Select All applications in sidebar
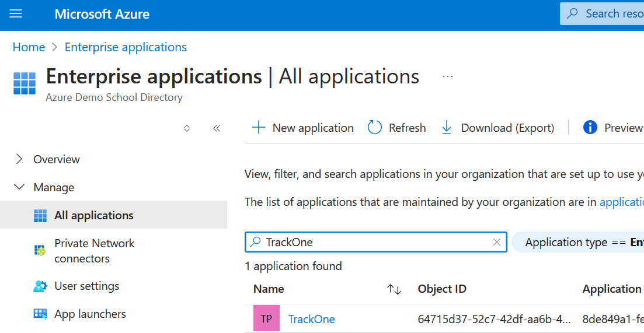The height and width of the screenshot is (333, 644). click(x=113, y=215)
